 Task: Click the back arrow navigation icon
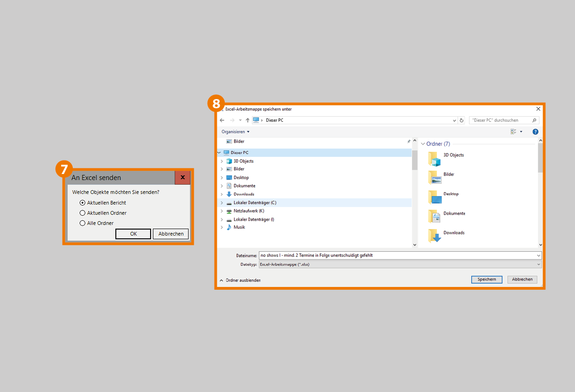pos(222,120)
